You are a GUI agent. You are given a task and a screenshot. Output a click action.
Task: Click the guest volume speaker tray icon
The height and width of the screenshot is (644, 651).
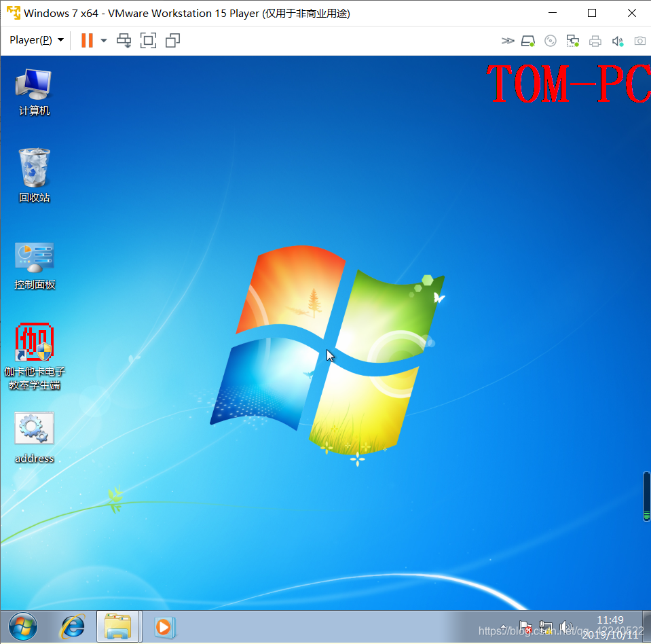click(x=565, y=627)
